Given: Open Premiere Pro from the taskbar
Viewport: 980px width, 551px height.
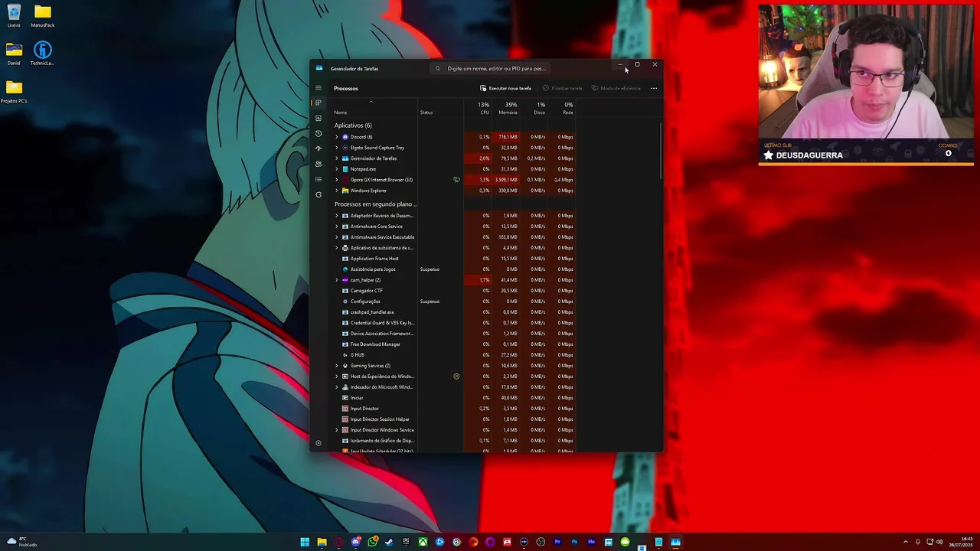Looking at the screenshot, I should click(x=557, y=542).
